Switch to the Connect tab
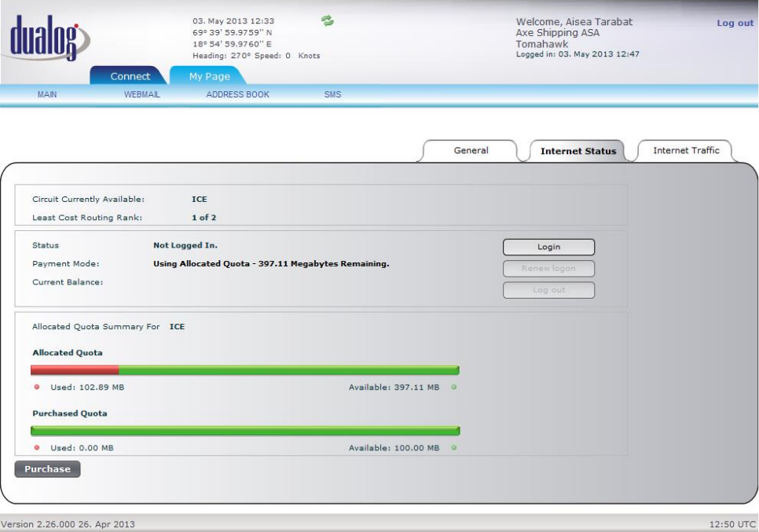Viewport: 759px width, 532px height. click(129, 76)
